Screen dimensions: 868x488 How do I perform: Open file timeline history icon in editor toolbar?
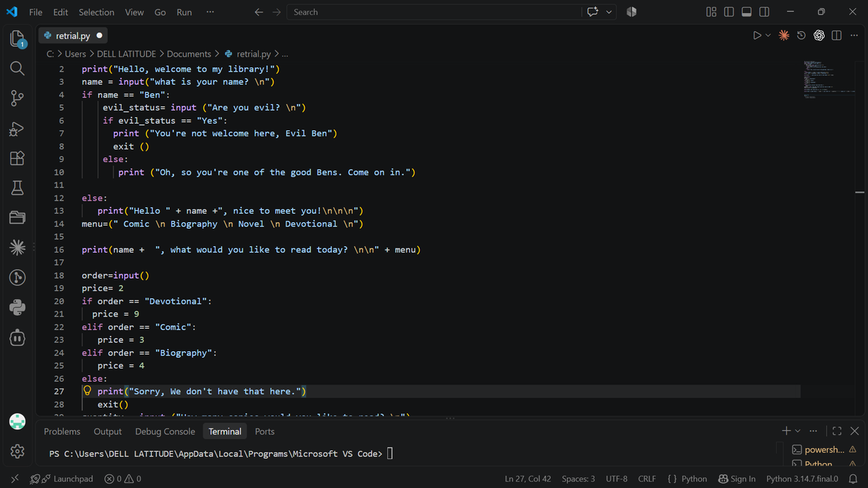pos(801,35)
